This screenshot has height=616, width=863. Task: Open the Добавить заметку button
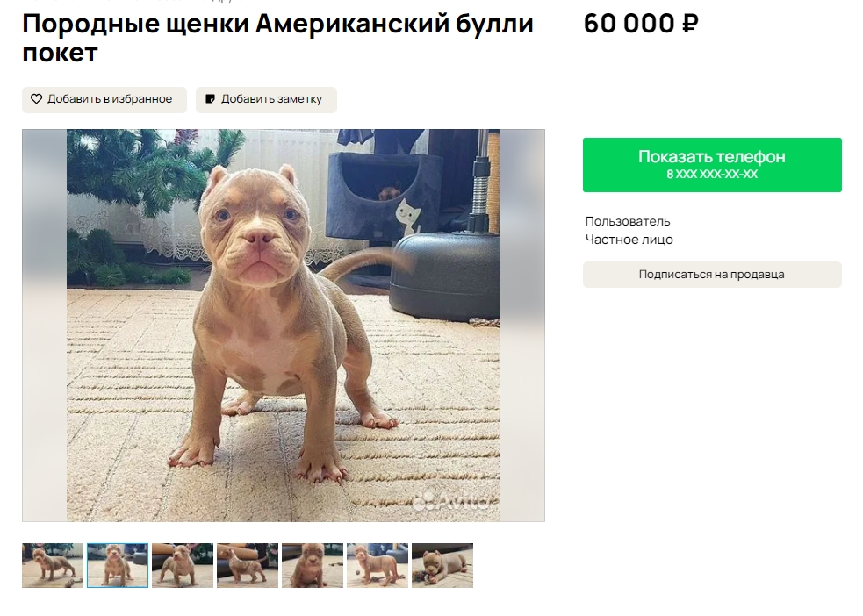click(266, 99)
